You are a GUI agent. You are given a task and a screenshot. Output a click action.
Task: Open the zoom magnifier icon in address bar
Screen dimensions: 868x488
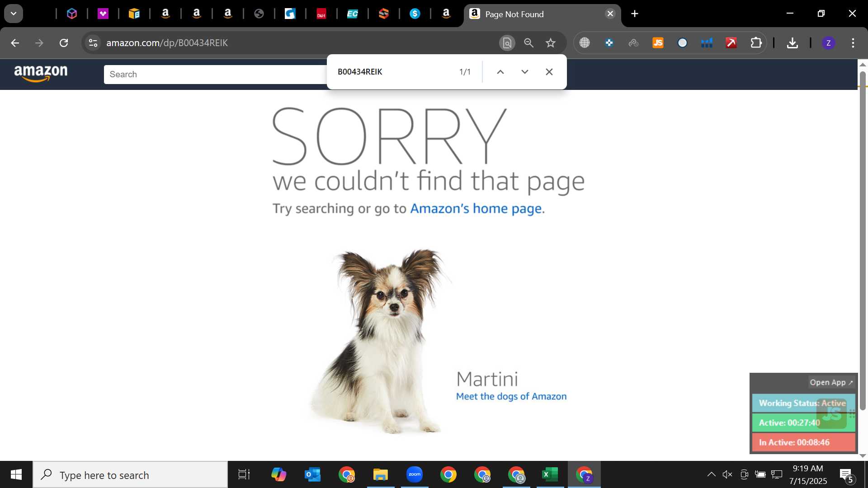pyautogui.click(x=529, y=43)
